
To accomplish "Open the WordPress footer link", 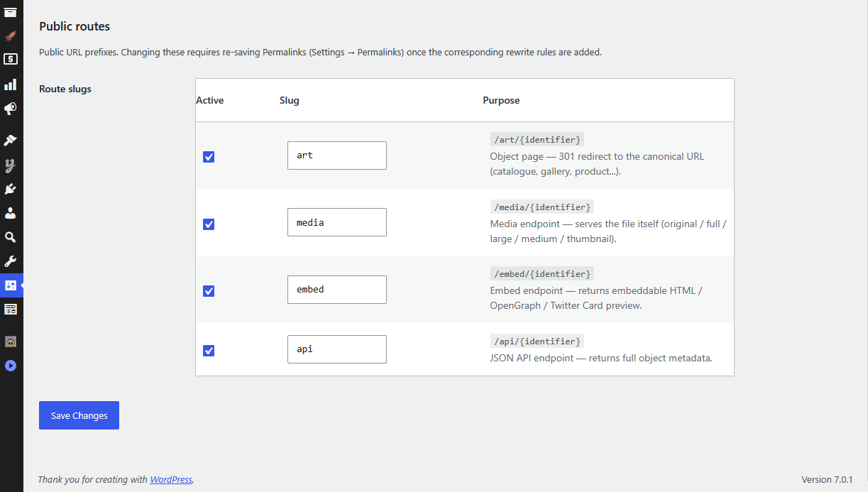I will (171, 479).
